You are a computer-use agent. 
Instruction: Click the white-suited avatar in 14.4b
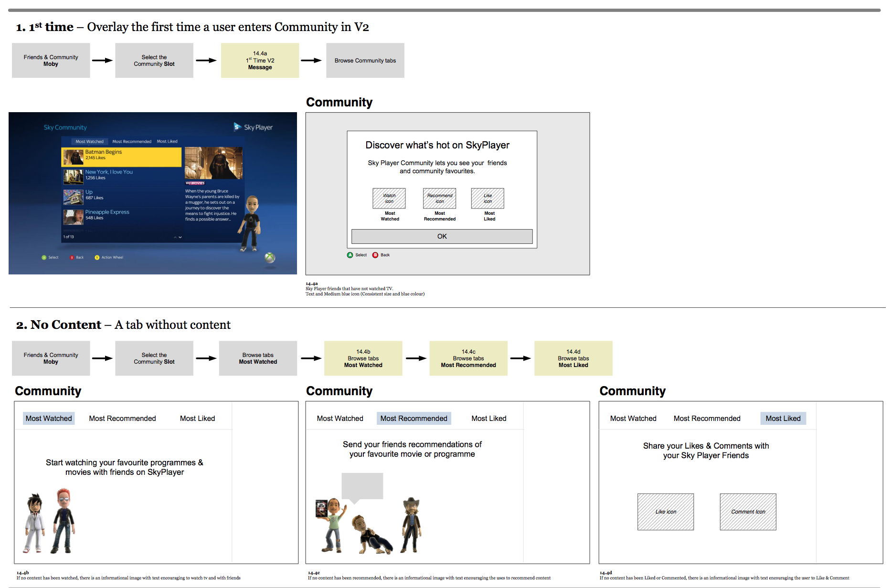click(35, 523)
